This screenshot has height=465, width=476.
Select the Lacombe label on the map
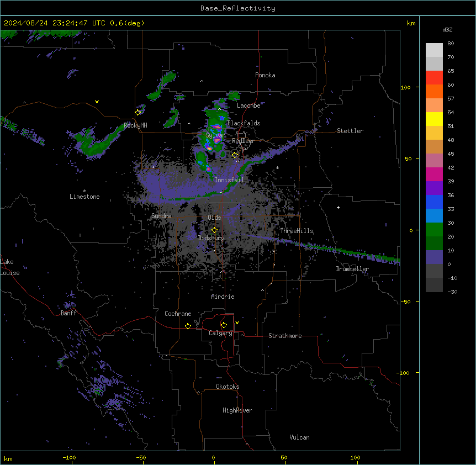pos(248,105)
